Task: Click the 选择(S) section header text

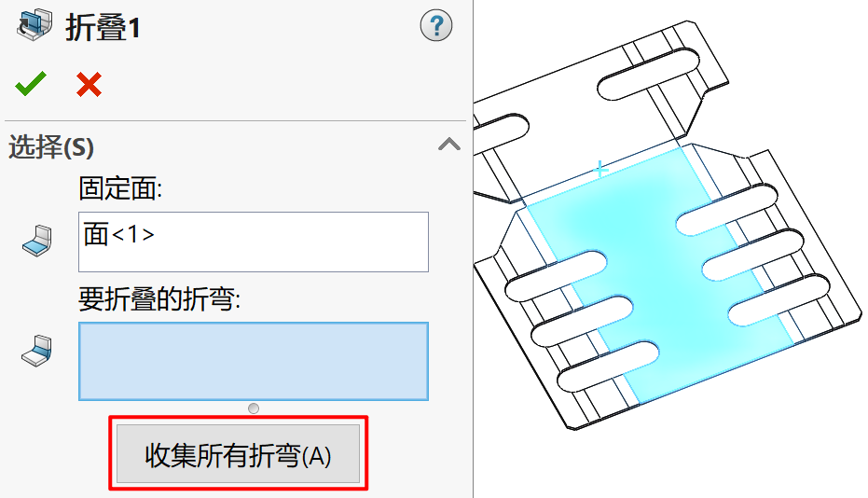Action: 51,147
